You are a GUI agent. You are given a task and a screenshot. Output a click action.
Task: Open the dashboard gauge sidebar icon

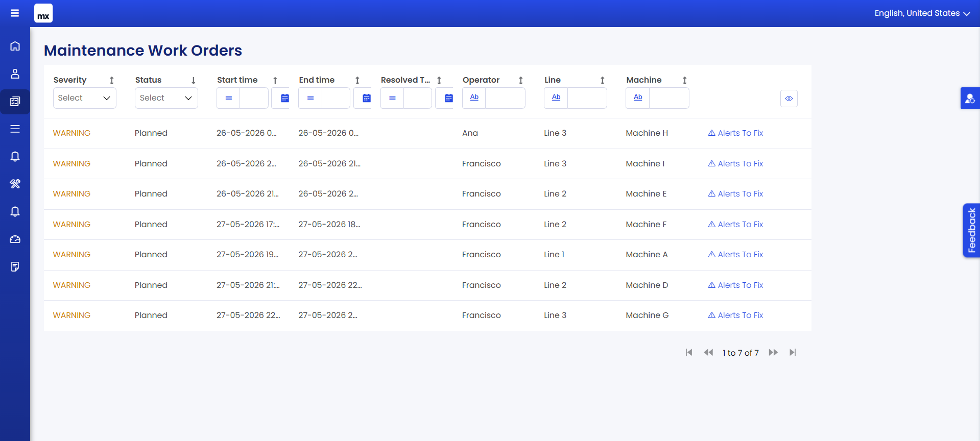(15, 239)
